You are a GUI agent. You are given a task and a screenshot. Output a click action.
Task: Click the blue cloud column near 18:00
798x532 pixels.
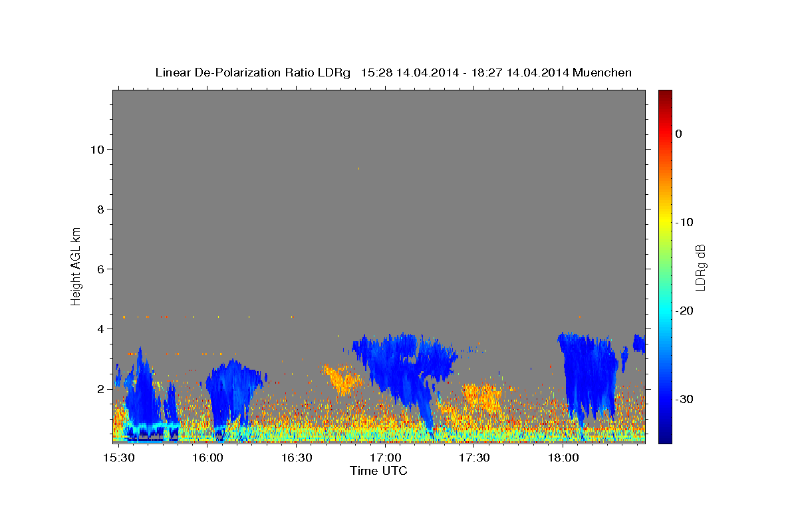(x=589, y=376)
